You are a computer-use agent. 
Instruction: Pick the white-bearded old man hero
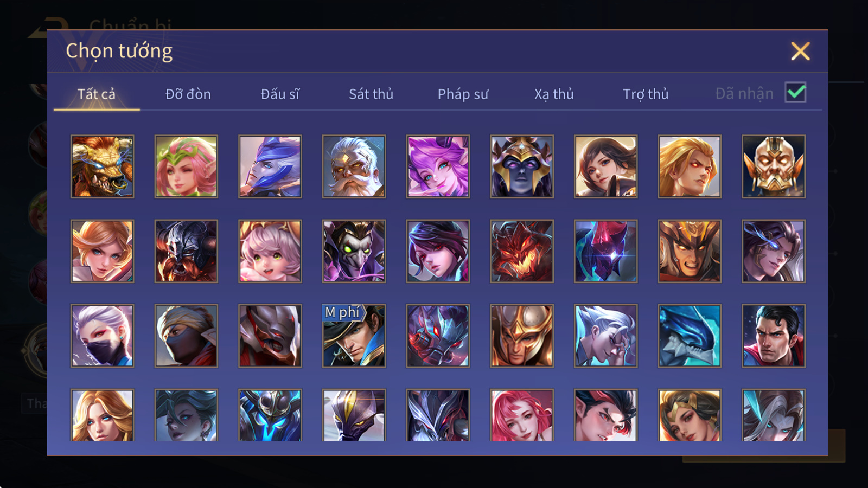[x=354, y=166]
